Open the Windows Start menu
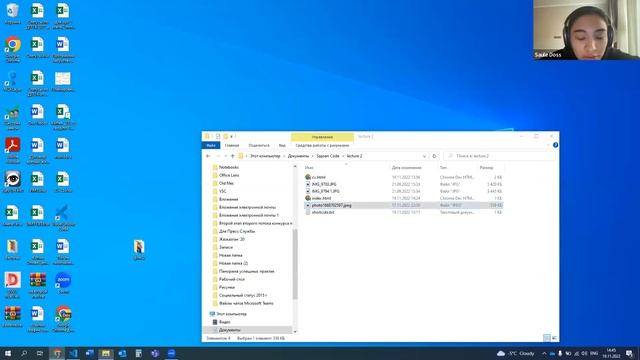The height and width of the screenshot is (360, 640). (8, 353)
